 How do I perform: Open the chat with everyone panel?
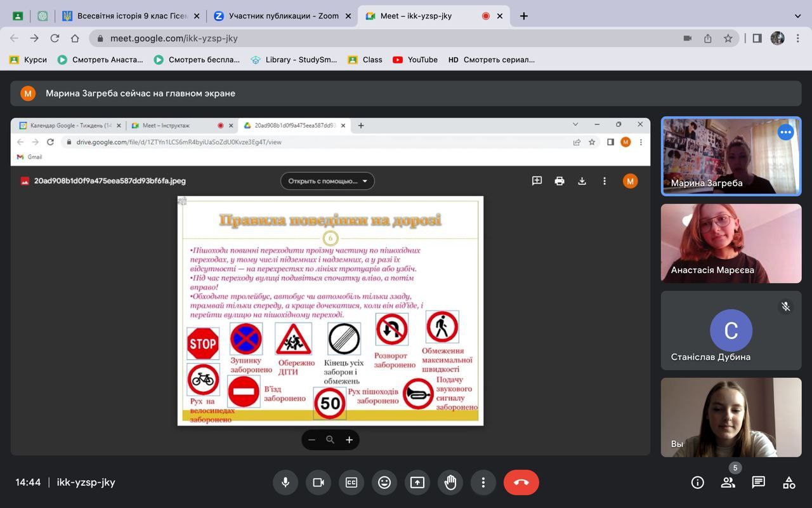pyautogui.click(x=758, y=483)
